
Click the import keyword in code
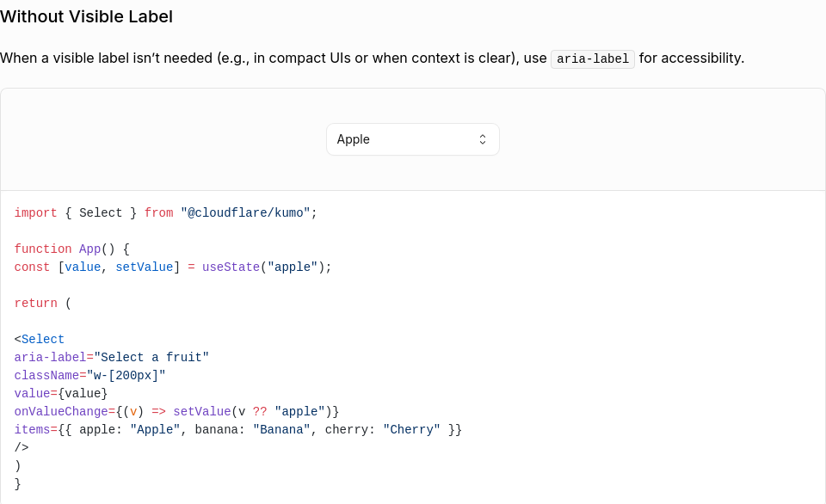pos(36,212)
